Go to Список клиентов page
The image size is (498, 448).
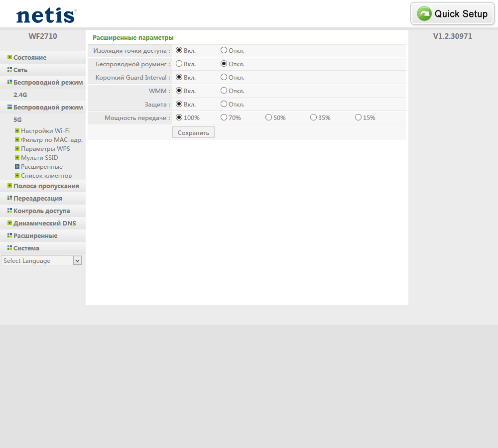(x=46, y=176)
